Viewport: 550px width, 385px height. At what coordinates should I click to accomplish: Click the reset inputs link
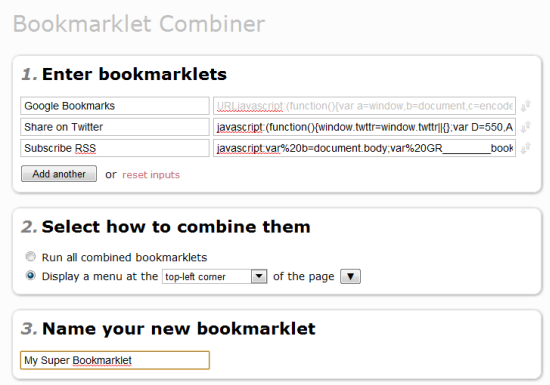(151, 175)
